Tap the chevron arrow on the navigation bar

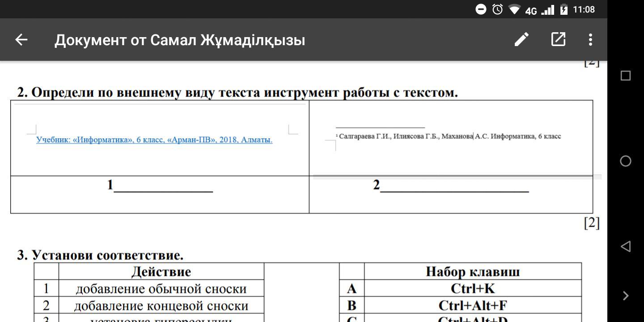pyautogui.click(x=626, y=296)
